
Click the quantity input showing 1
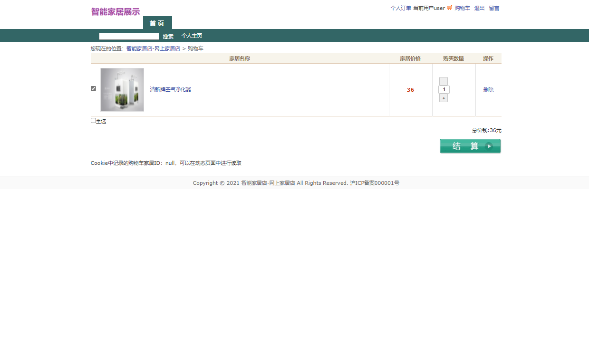click(443, 89)
